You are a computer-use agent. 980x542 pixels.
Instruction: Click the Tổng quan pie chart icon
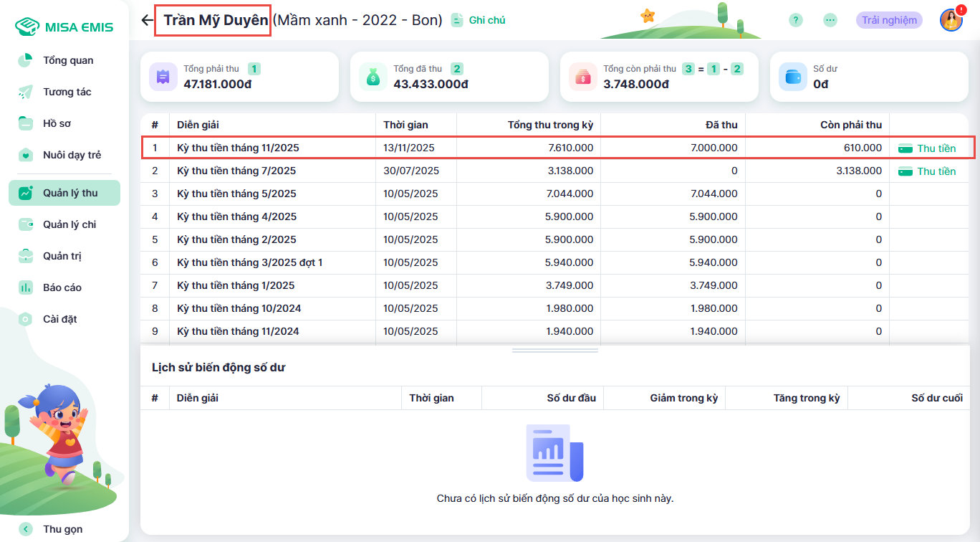click(26, 60)
